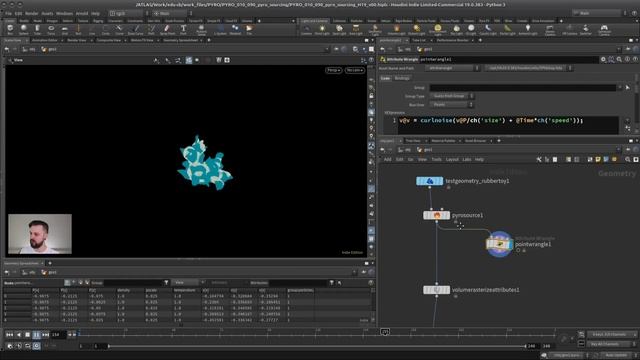
Task: Select the File shelf tool
Action: (249, 29)
